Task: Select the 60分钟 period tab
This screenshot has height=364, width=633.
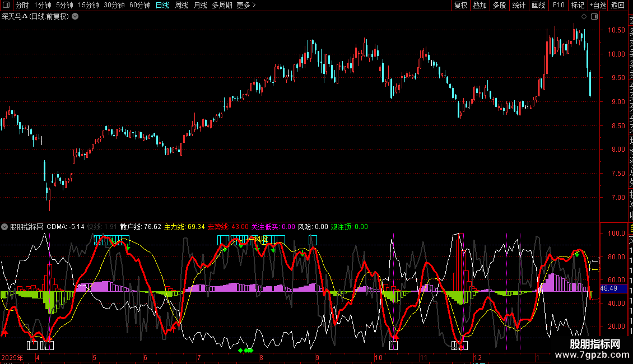Action: (x=140, y=5)
